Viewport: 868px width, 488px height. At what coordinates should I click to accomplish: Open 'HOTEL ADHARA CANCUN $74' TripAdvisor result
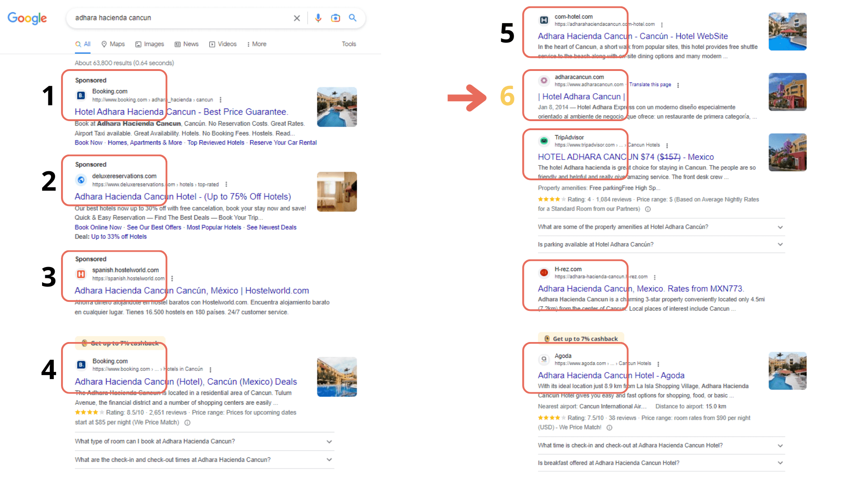626,157
